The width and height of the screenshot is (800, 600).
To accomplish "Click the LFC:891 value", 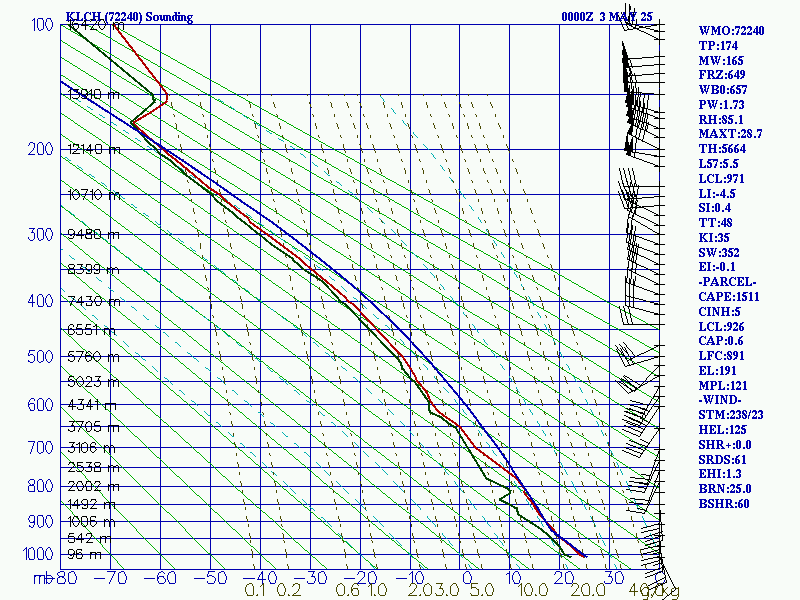I will pyautogui.click(x=721, y=356).
